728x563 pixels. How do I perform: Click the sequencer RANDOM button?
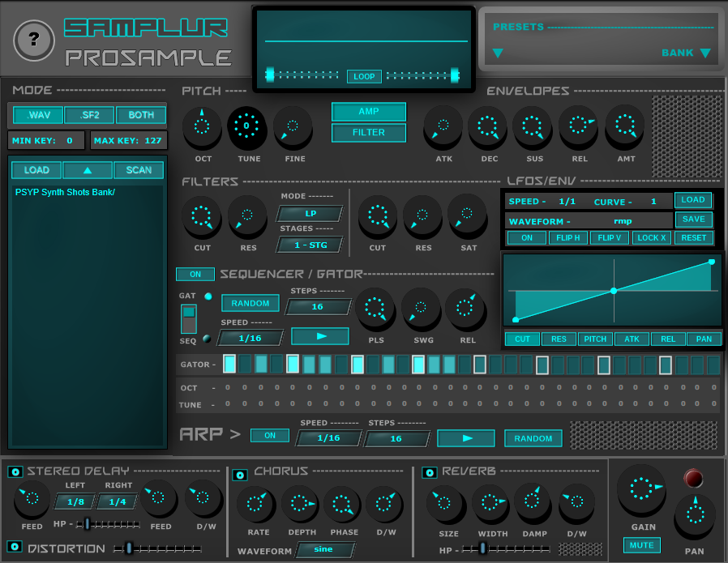click(251, 303)
